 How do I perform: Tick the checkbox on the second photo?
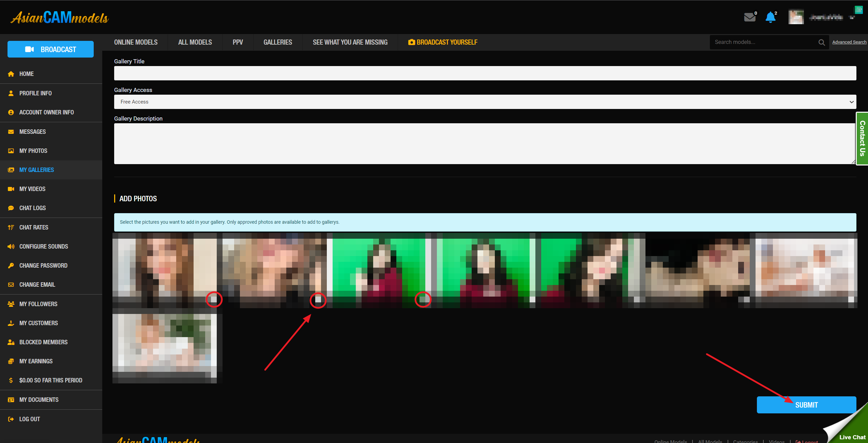[318, 300]
